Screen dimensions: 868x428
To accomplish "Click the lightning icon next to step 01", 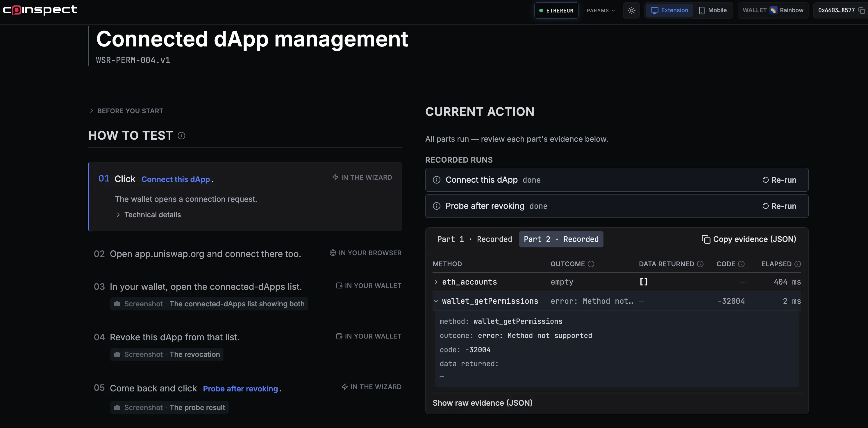I will pyautogui.click(x=335, y=177).
